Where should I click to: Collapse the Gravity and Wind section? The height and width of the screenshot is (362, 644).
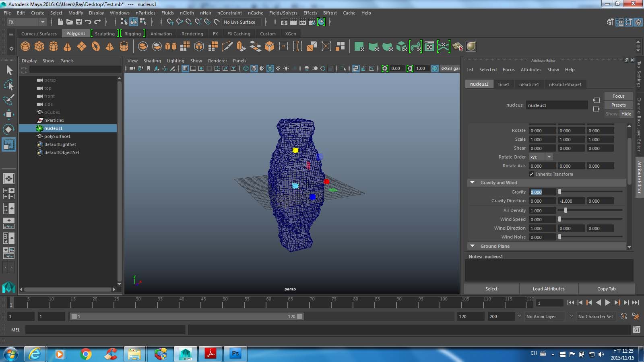(x=472, y=182)
